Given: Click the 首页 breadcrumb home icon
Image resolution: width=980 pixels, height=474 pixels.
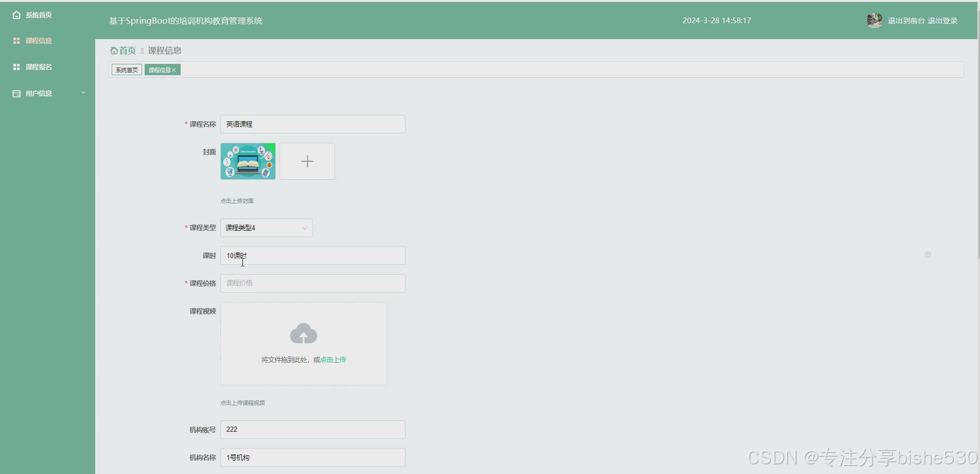Looking at the screenshot, I should pyautogui.click(x=114, y=50).
